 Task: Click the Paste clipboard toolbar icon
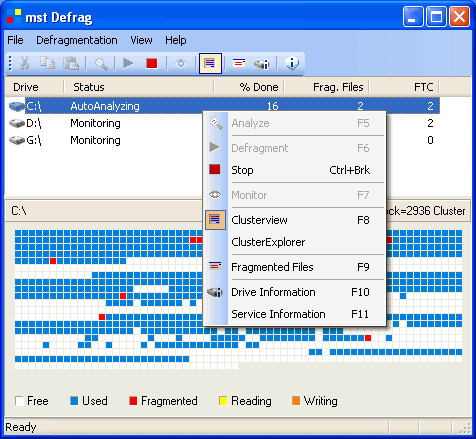[x=71, y=63]
